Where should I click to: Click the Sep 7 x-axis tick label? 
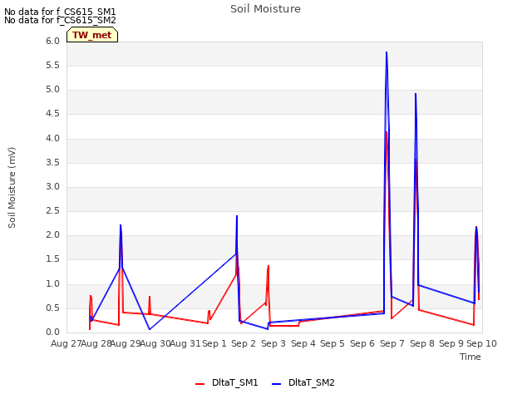point(392,343)
